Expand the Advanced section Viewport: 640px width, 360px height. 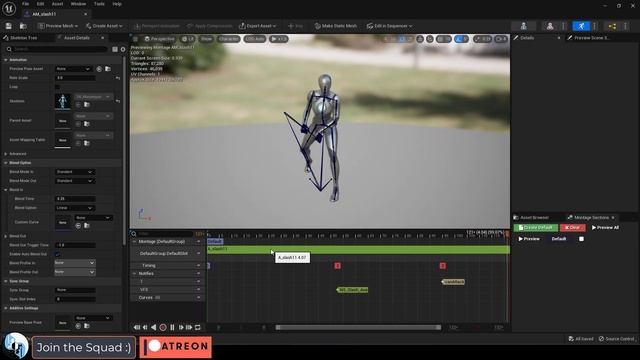(6, 154)
